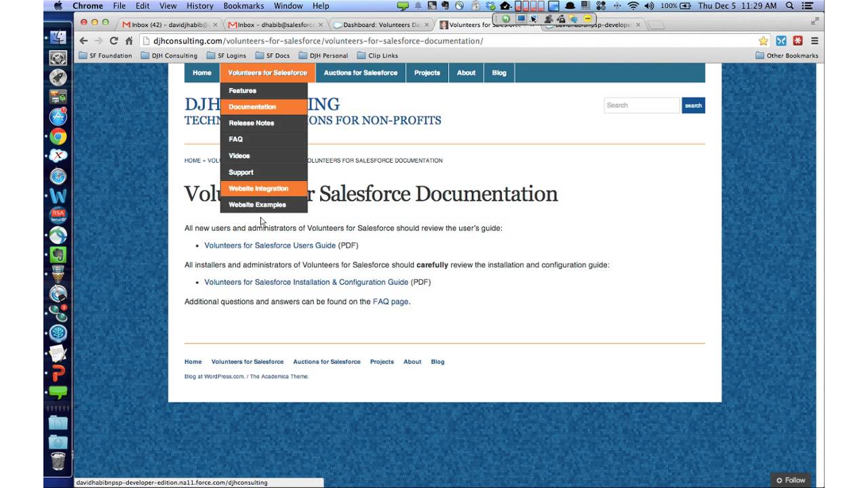The height and width of the screenshot is (488, 868).
Task: Click Chrome back arrow button
Action: pos(83,41)
